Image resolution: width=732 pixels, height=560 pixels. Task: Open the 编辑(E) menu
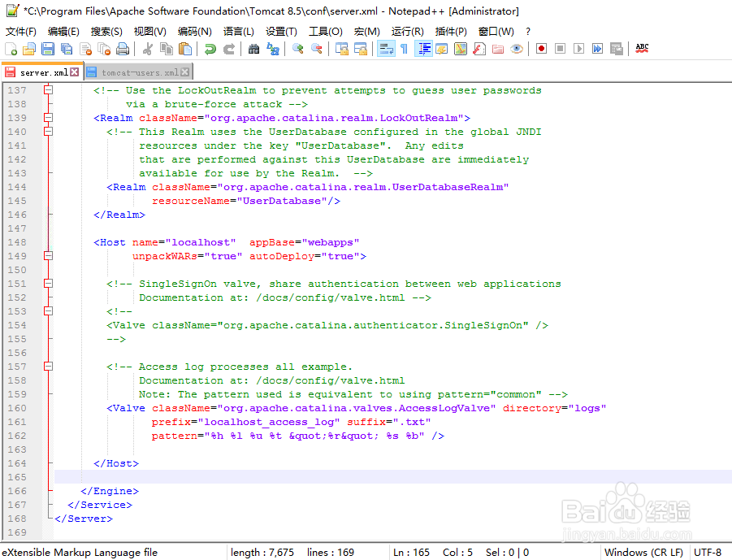63,32
